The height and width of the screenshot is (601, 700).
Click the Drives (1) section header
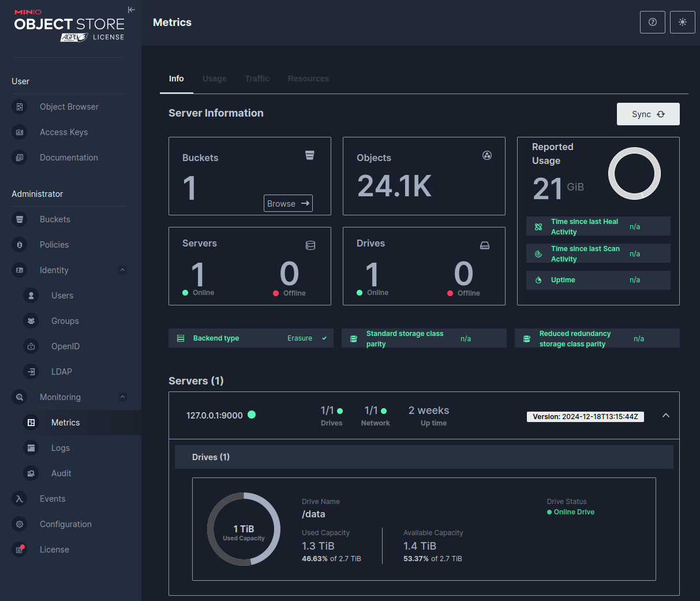point(424,457)
